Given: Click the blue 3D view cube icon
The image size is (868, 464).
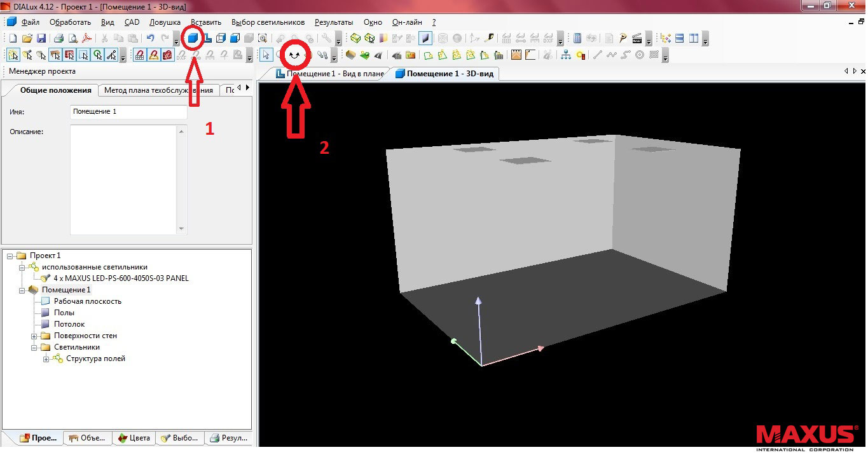Looking at the screenshot, I should 193,39.
